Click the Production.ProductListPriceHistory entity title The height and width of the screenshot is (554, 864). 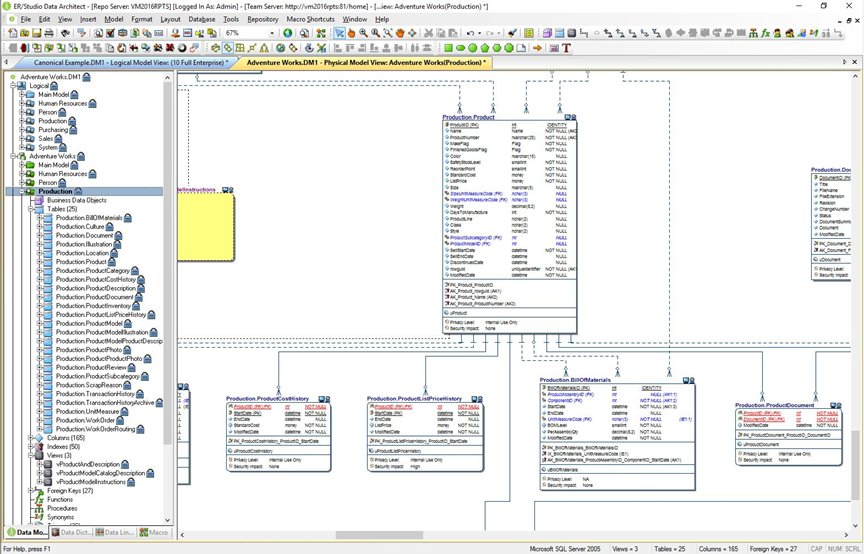(x=414, y=399)
